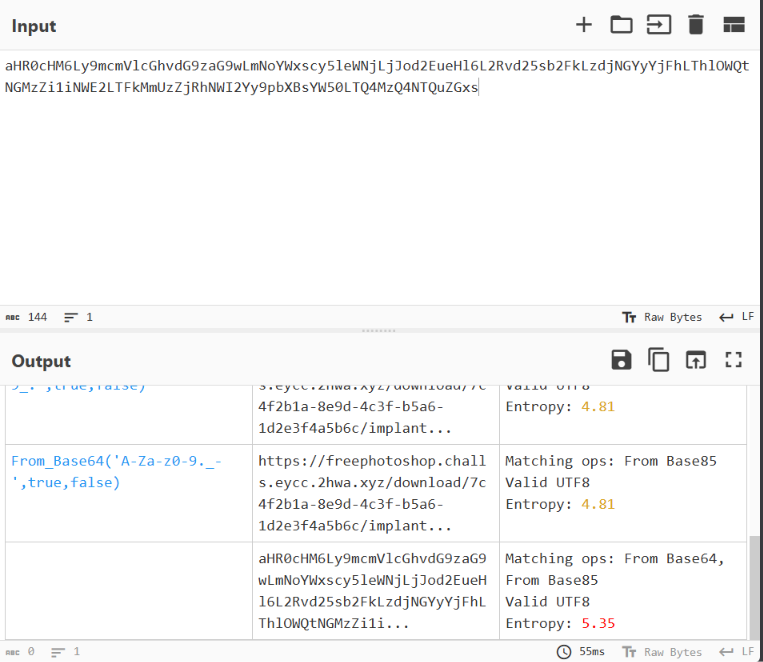The image size is (763, 662).
Task: Click input character count 144
Action: [27, 317]
